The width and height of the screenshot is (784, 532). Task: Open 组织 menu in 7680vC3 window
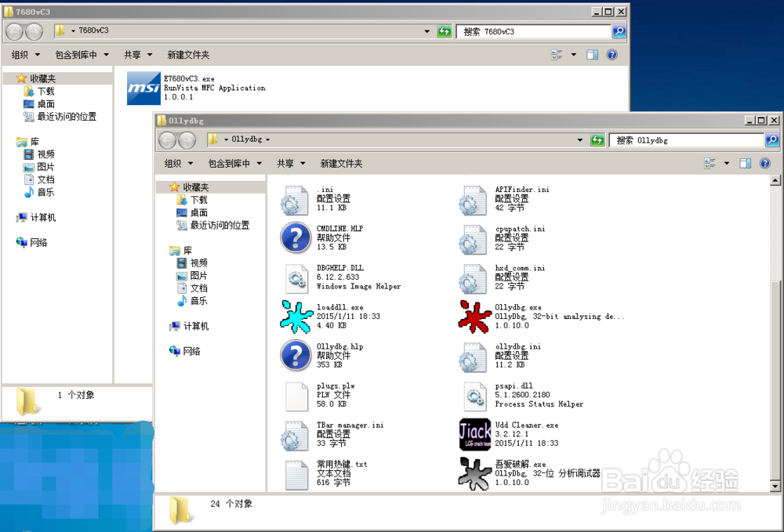tap(26, 55)
